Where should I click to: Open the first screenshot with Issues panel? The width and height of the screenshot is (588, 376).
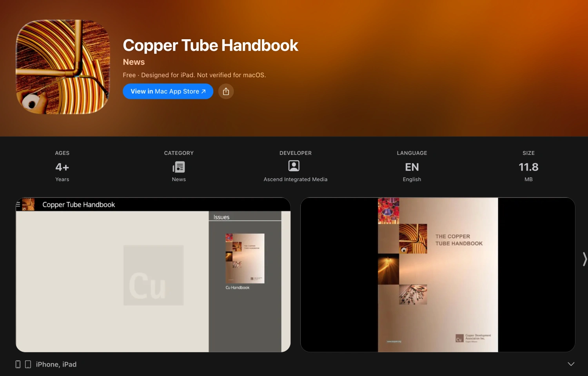(x=153, y=274)
